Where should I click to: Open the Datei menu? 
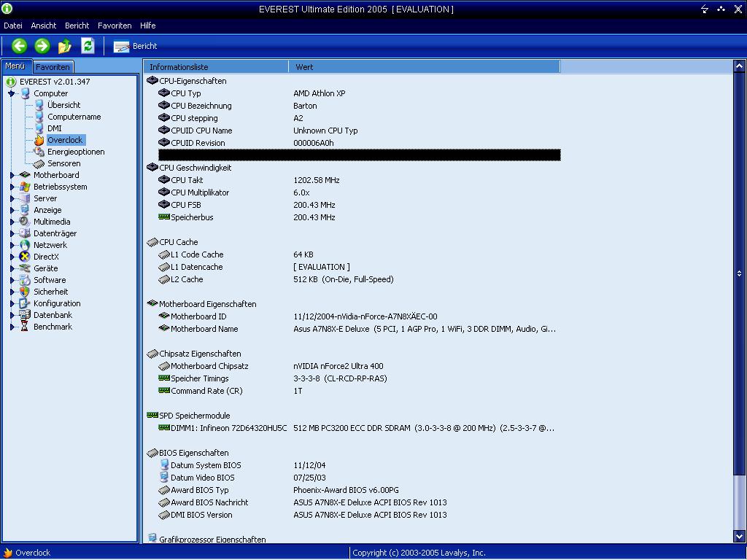(13, 26)
